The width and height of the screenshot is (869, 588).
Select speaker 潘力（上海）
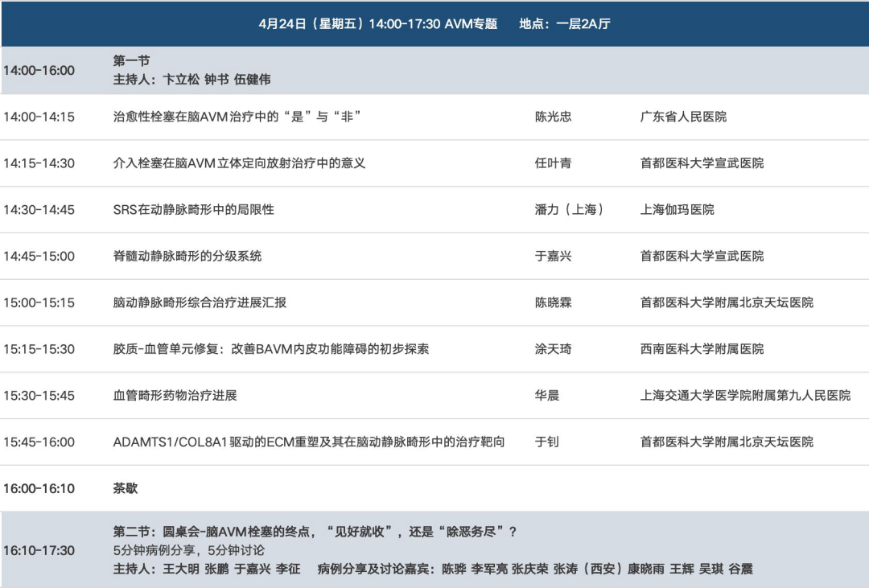(x=570, y=210)
